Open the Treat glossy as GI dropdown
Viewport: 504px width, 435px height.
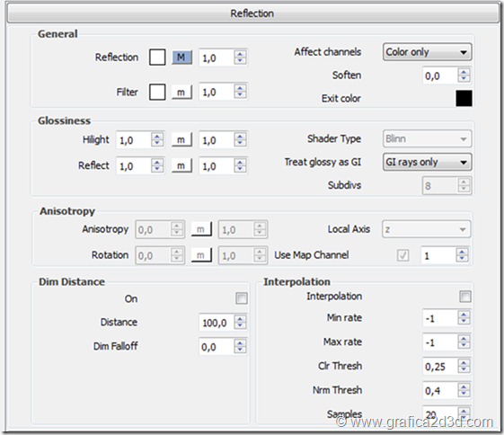[x=427, y=162]
